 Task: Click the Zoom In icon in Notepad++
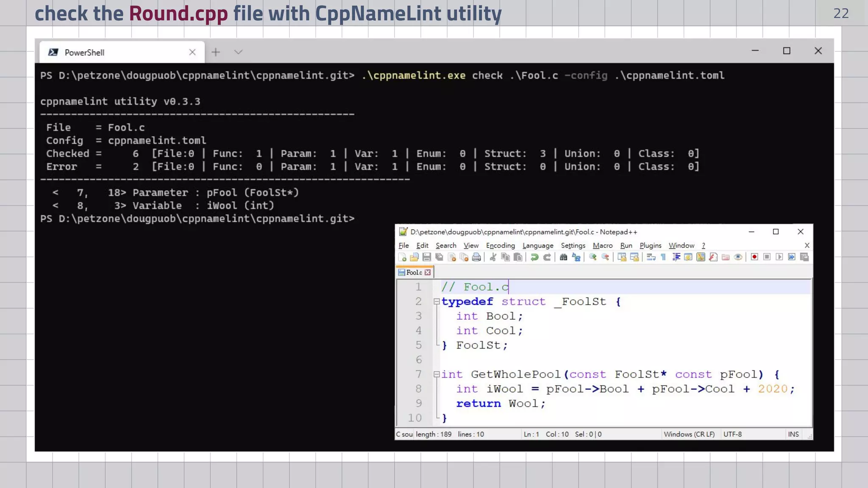[593, 257]
